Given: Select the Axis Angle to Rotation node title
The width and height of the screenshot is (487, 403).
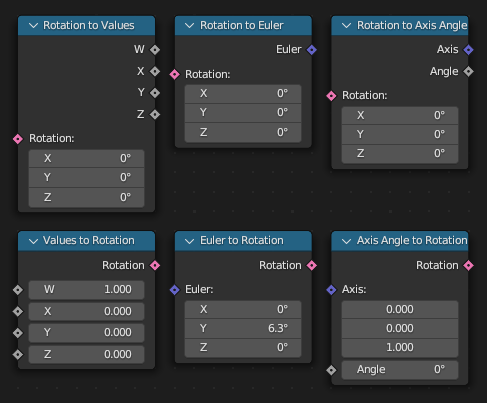Looking at the screenshot, I should [412, 241].
